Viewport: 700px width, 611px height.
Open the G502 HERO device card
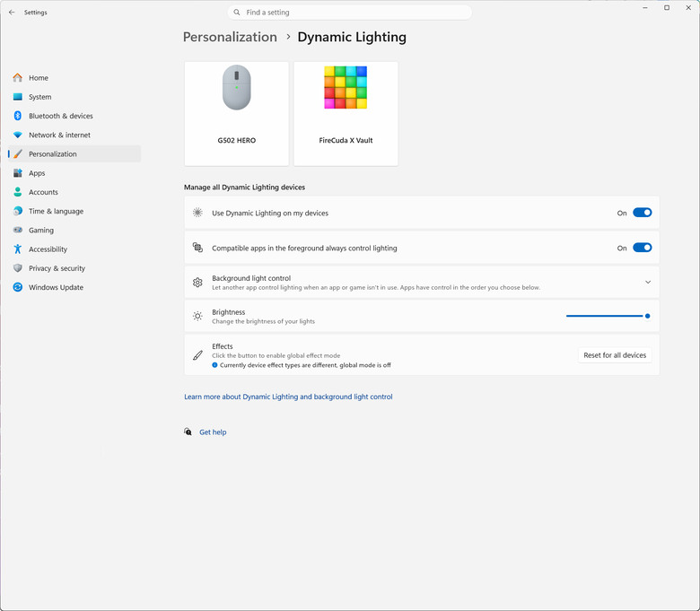[237, 114]
